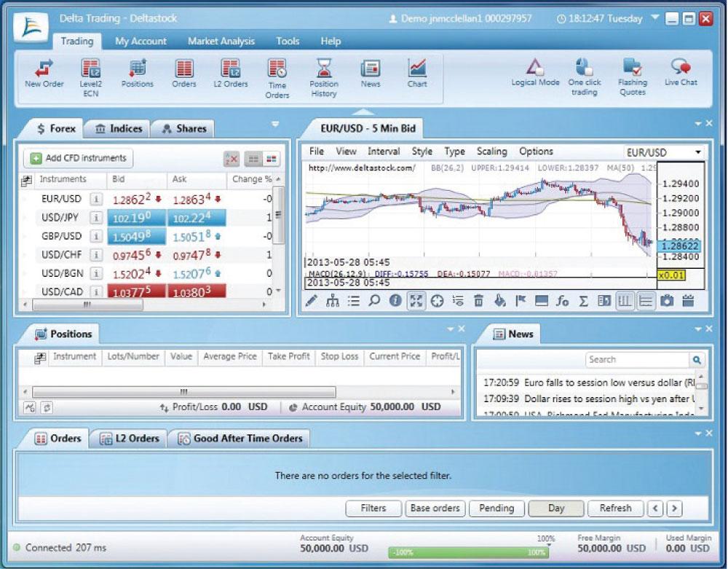The height and width of the screenshot is (569, 728).
Task: Click the margin level progress bar
Action: pos(469,552)
